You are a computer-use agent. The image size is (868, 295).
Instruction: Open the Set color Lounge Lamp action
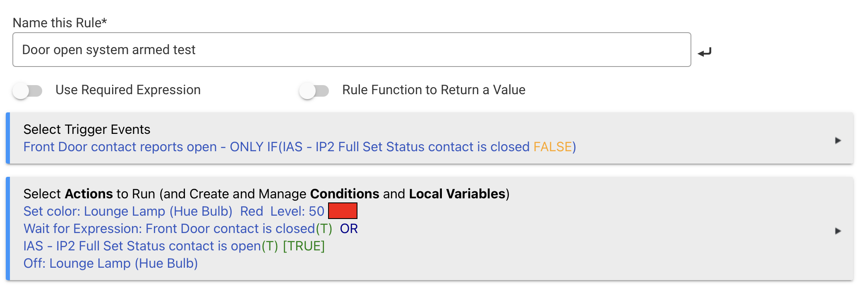[x=174, y=211]
